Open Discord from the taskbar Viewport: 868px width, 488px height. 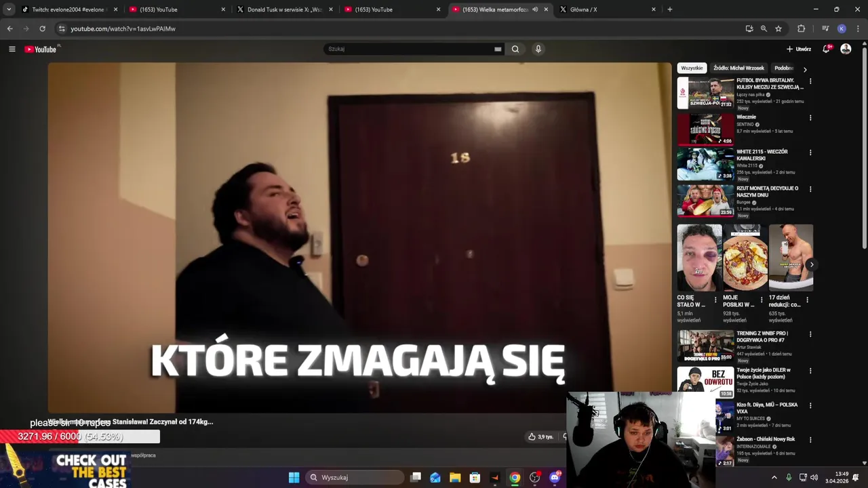(x=555, y=477)
